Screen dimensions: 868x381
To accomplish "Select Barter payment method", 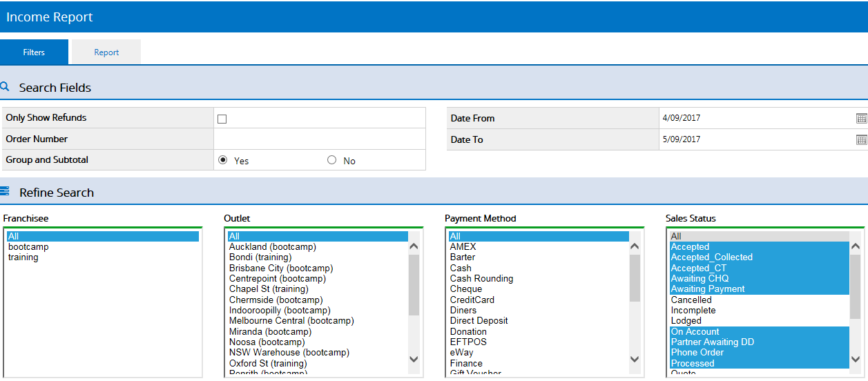I will click(539, 257).
